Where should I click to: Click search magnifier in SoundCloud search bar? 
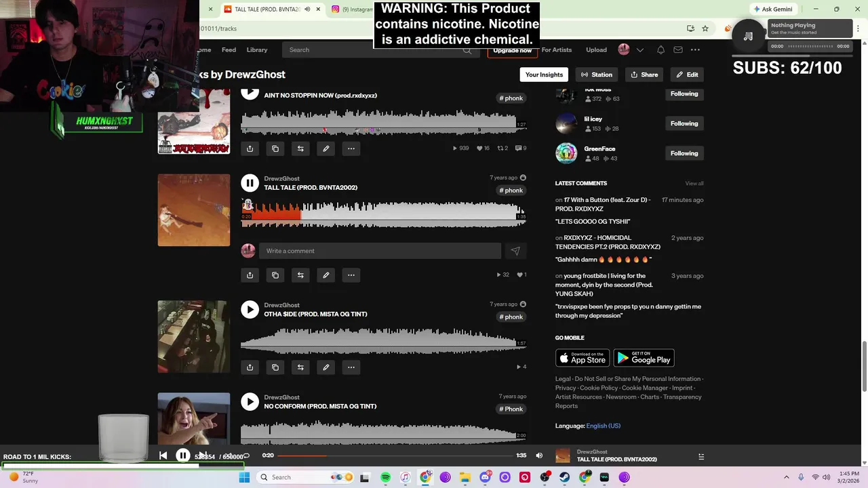467,49
